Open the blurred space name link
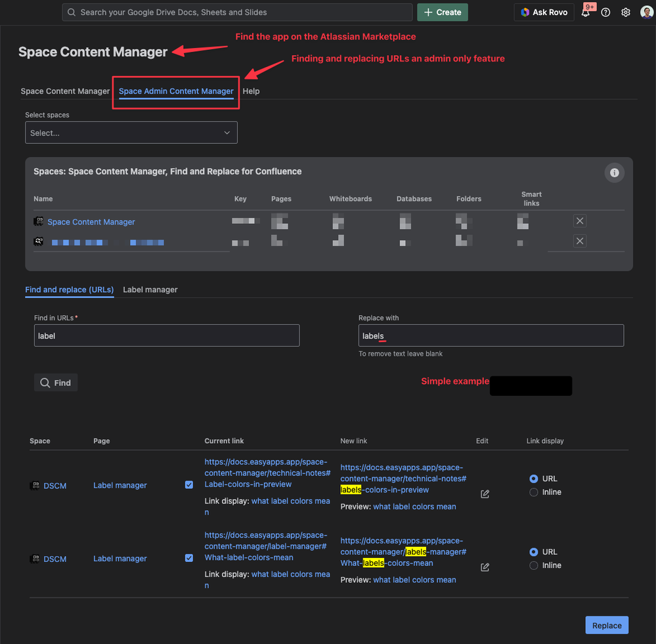The image size is (656, 644). 108,242
